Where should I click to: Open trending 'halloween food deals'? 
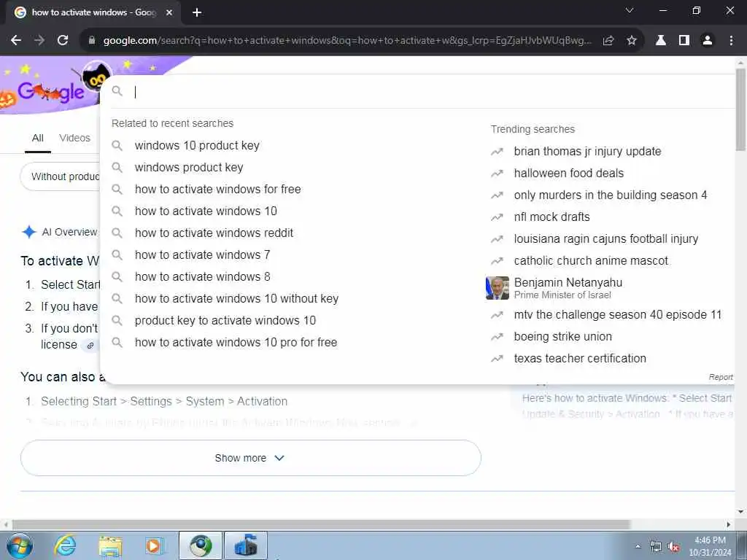point(569,174)
